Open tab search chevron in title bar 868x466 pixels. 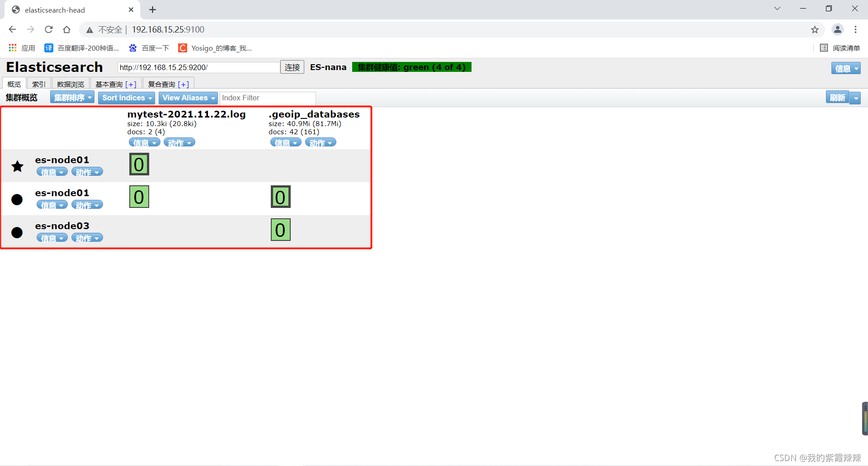(x=777, y=9)
